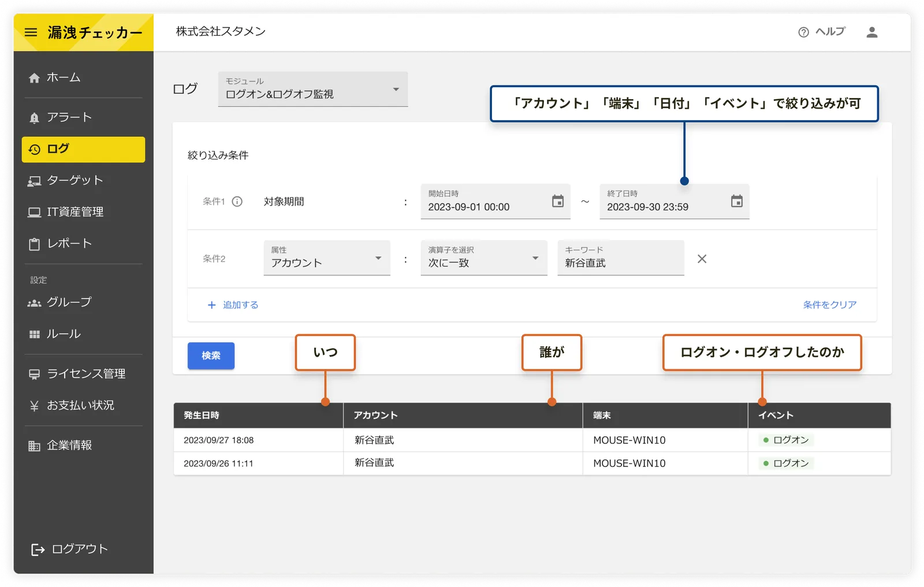The image size is (924, 587).
Task: Click the logout arrow icon
Action: coord(38,549)
